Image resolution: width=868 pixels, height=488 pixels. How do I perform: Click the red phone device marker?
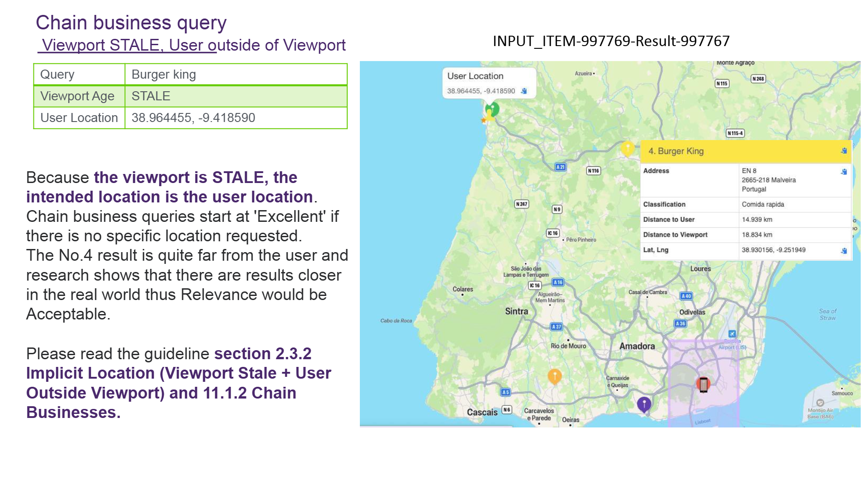[703, 385]
